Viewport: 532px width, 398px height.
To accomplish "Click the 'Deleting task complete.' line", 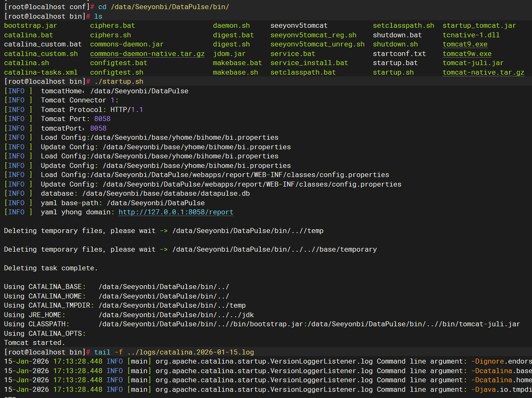I will pyautogui.click(x=51, y=268).
